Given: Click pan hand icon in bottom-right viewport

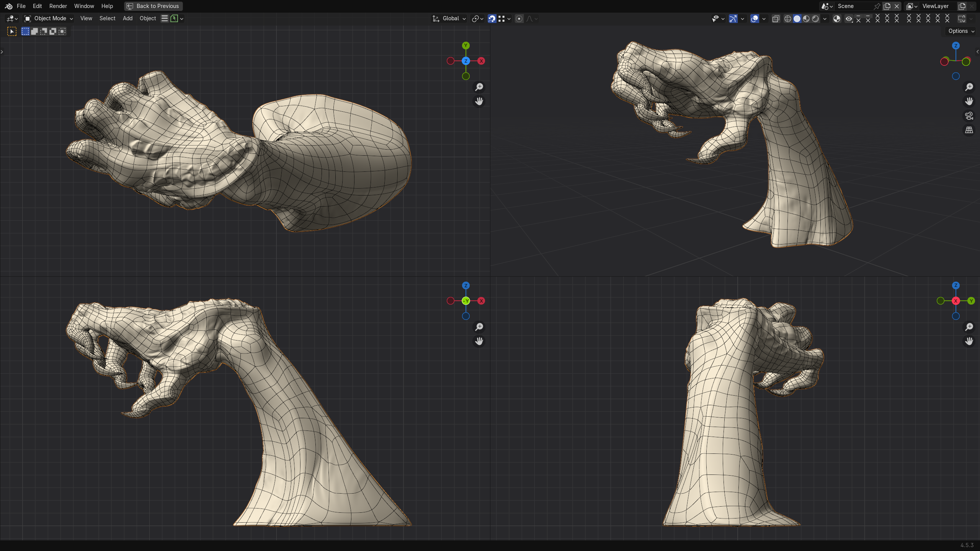Looking at the screenshot, I should pos(969,341).
